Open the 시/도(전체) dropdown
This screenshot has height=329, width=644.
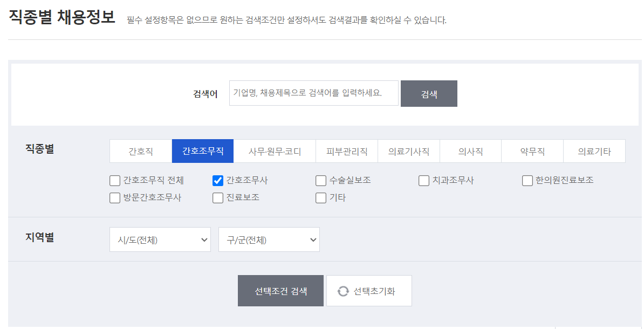(160, 239)
